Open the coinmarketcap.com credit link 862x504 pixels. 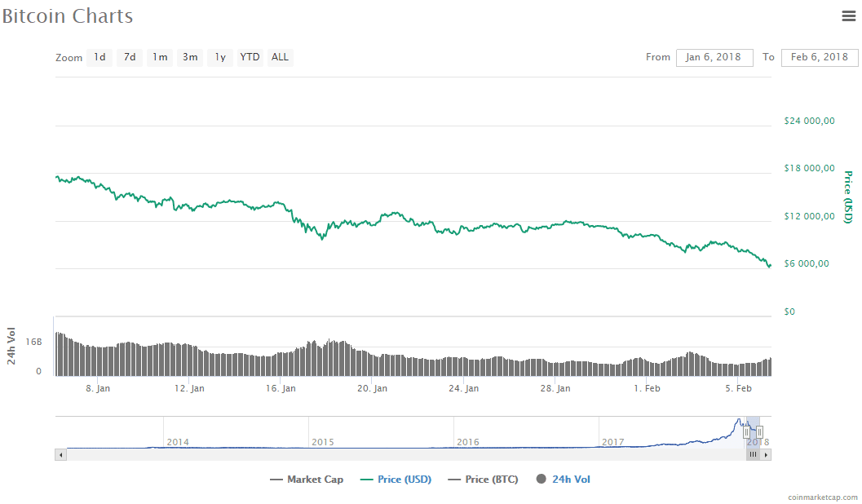(x=822, y=497)
